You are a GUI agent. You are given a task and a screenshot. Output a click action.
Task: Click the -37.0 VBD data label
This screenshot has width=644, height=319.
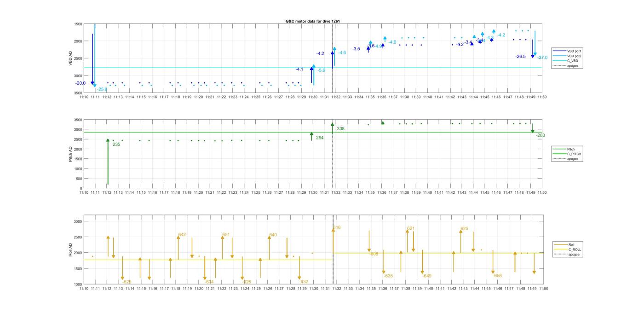pos(543,58)
